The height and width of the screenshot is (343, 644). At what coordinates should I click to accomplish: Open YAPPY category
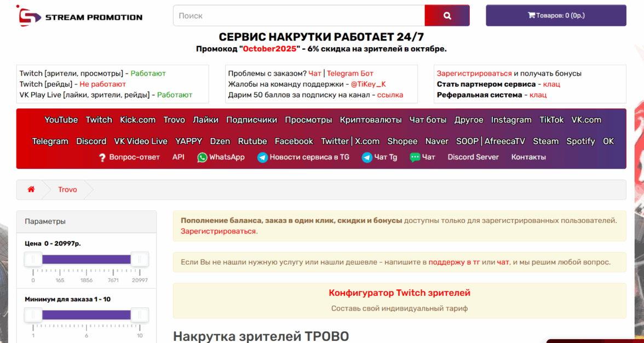pyautogui.click(x=189, y=141)
